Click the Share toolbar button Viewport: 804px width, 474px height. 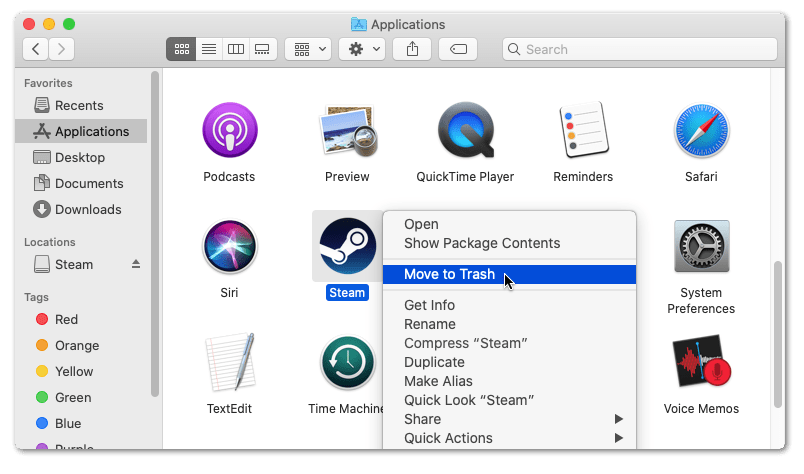(x=412, y=49)
